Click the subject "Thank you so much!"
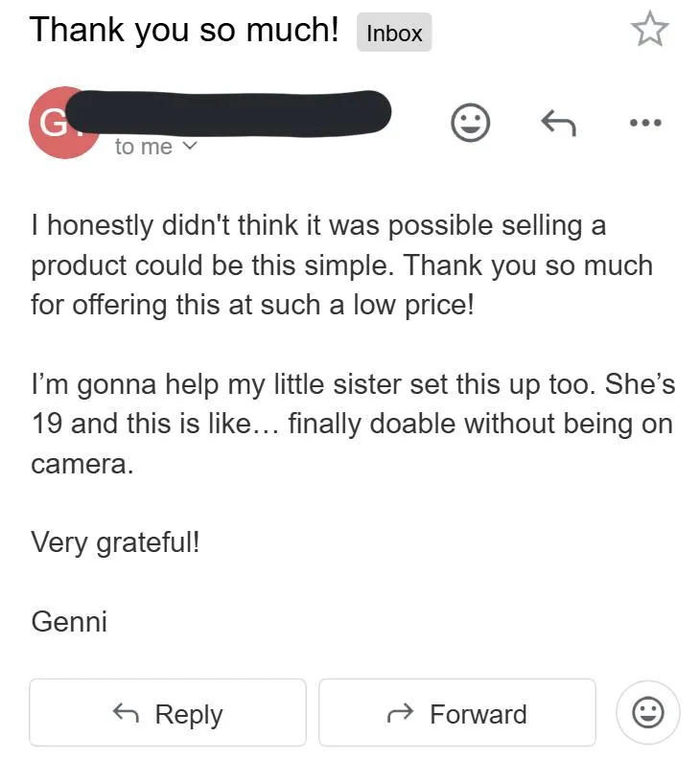The height and width of the screenshot is (760, 700). (x=184, y=30)
